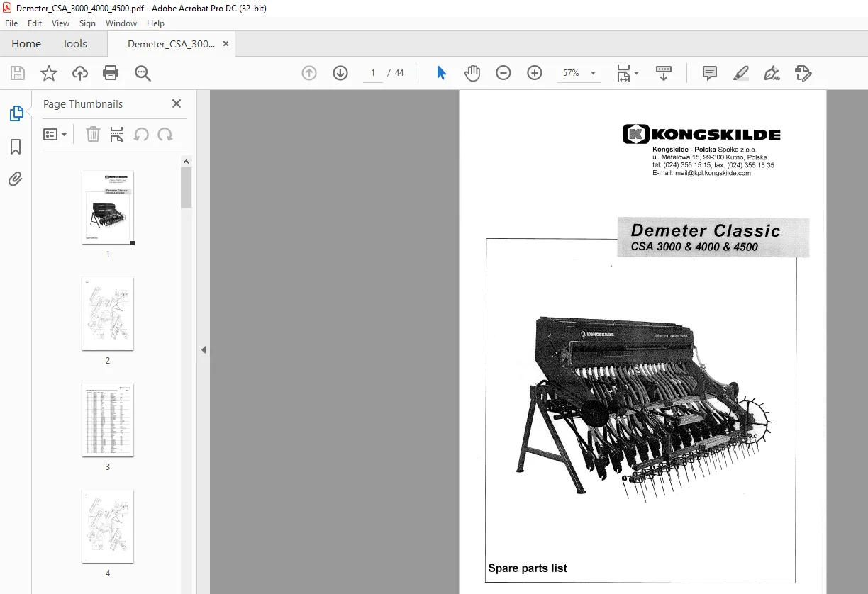Rotate pages clockwise
Viewport: 868px width, 594px height.
[x=165, y=134]
